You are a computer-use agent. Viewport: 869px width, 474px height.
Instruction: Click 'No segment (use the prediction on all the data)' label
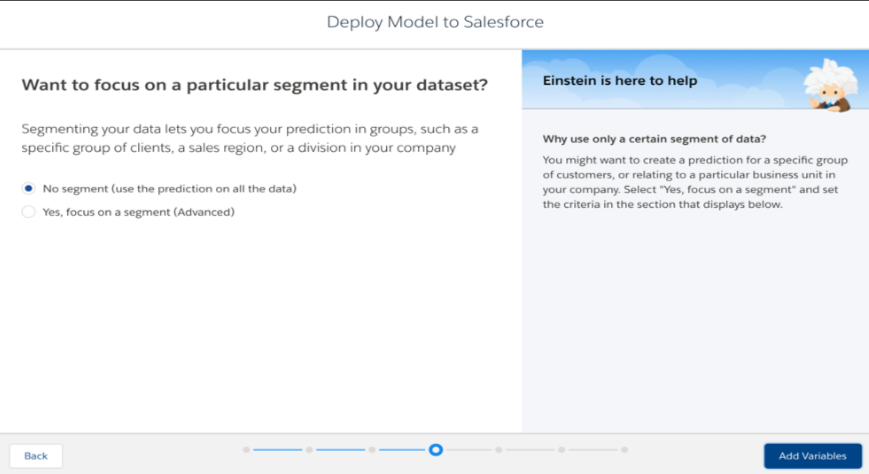tap(170, 188)
